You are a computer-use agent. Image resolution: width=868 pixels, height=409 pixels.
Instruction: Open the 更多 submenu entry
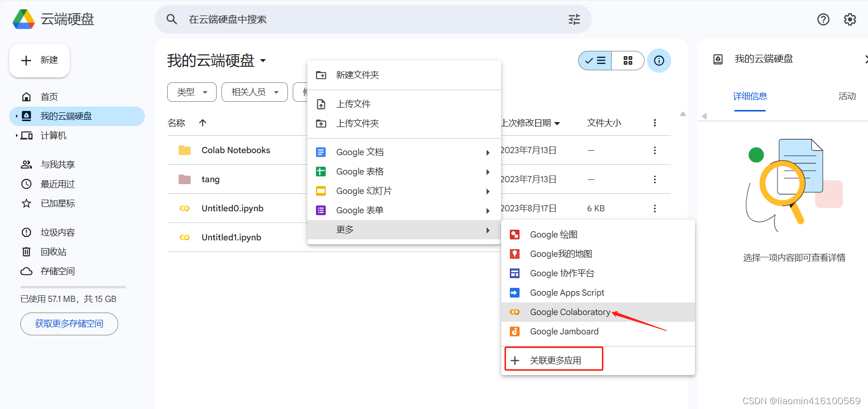click(x=404, y=230)
